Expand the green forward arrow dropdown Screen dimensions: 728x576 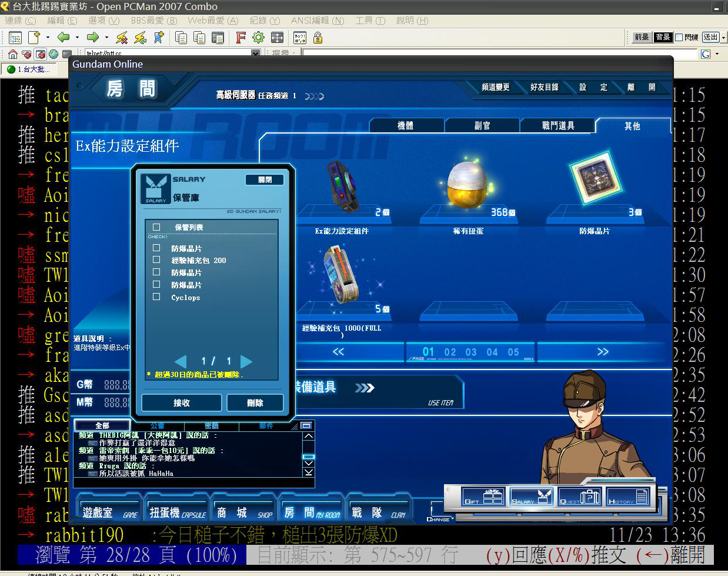click(x=106, y=38)
